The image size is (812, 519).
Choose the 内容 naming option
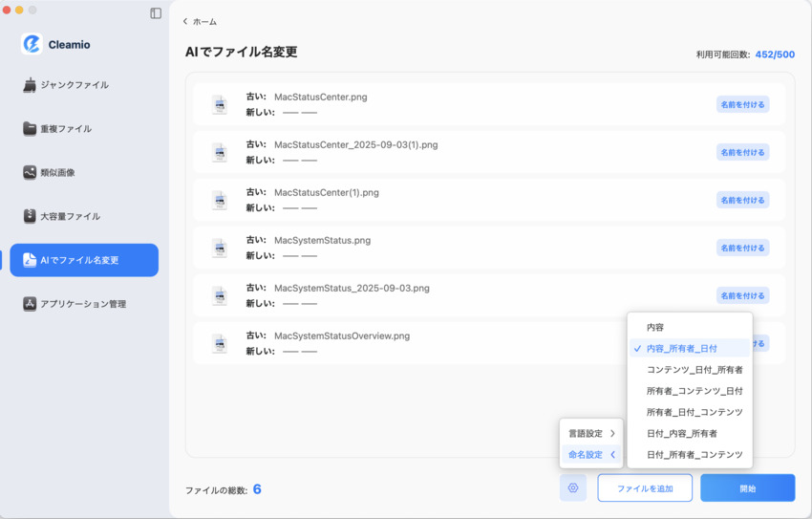click(690, 327)
